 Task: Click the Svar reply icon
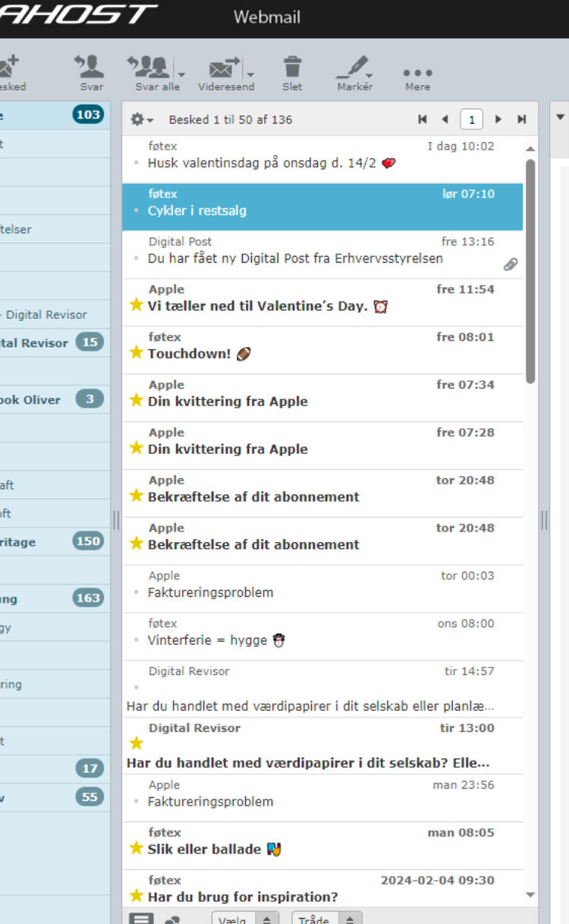click(x=90, y=67)
